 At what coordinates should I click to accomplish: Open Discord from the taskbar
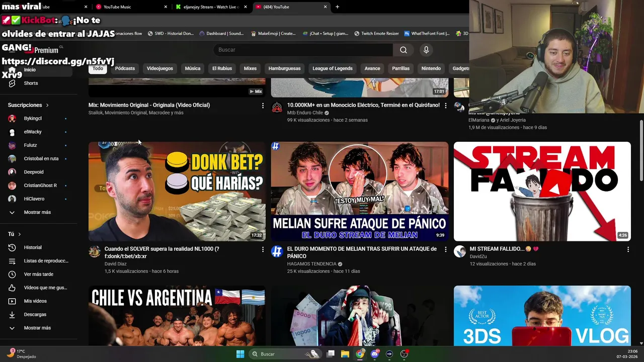(374, 354)
